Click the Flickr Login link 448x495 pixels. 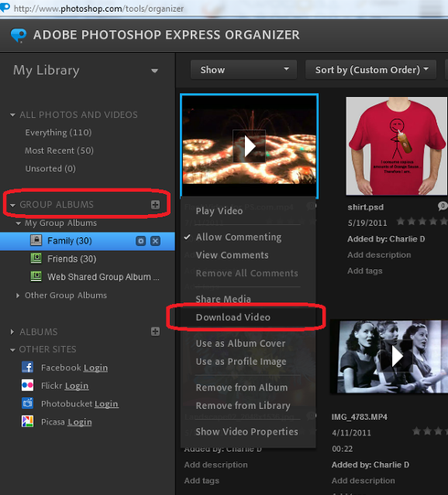[77, 386]
